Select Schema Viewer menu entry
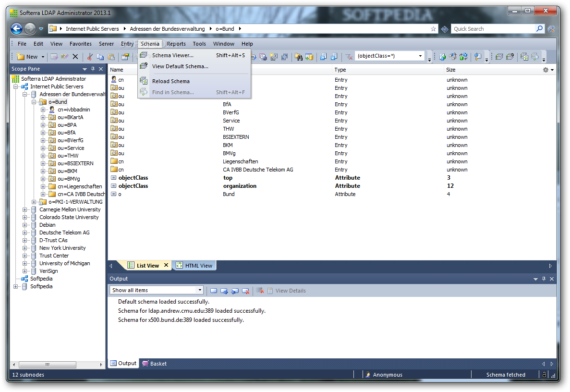 pyautogui.click(x=194, y=55)
